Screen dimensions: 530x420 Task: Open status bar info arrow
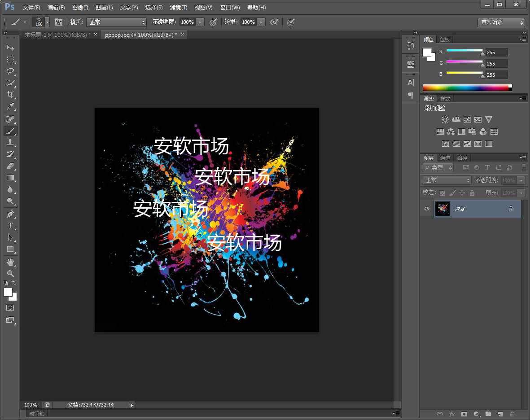click(132, 405)
